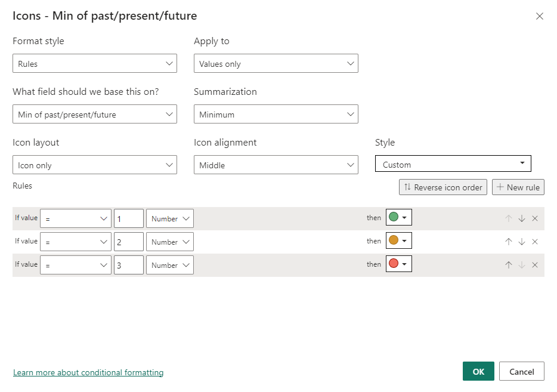
Task: Click the value field containing 3
Action: (x=129, y=265)
